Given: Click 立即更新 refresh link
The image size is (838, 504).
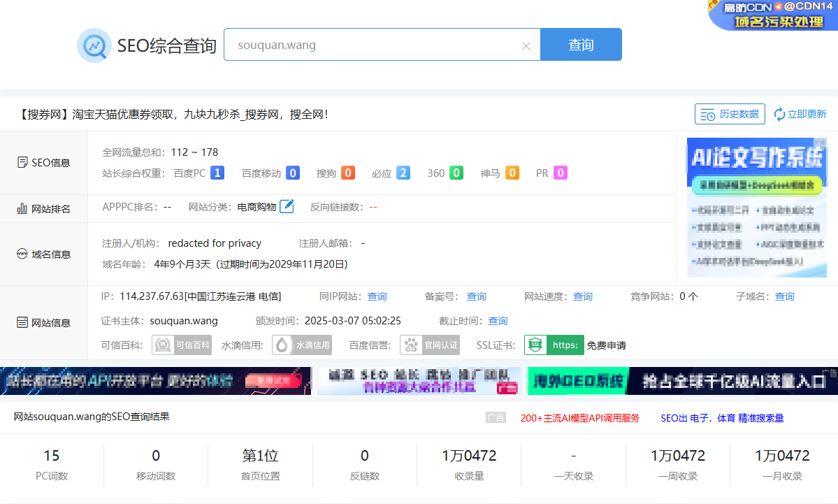Looking at the screenshot, I should 800,114.
